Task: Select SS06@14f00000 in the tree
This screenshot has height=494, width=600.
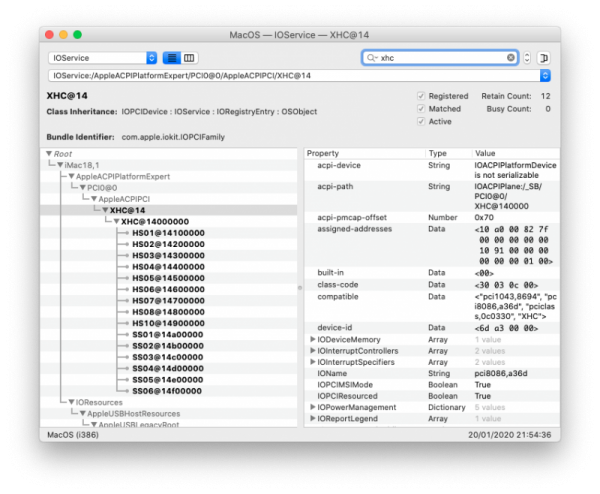Action: tap(167, 391)
